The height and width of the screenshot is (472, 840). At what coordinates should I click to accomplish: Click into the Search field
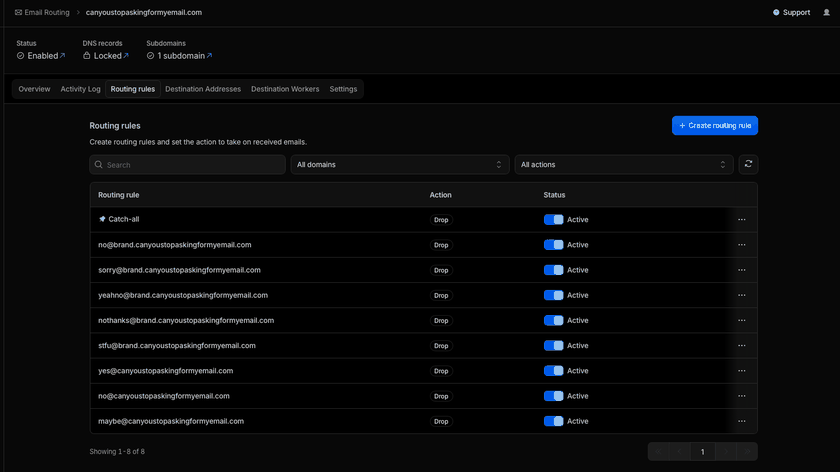coord(188,164)
